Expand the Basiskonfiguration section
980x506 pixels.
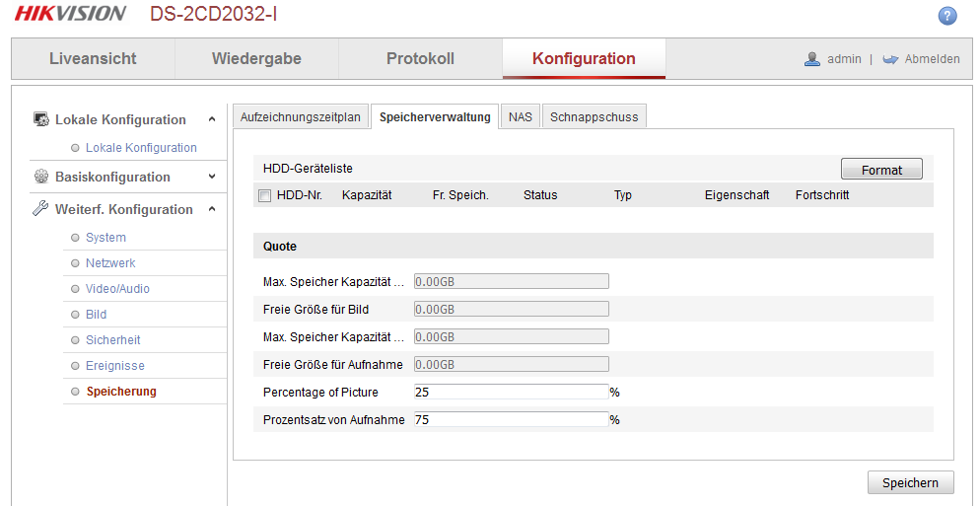[212, 177]
